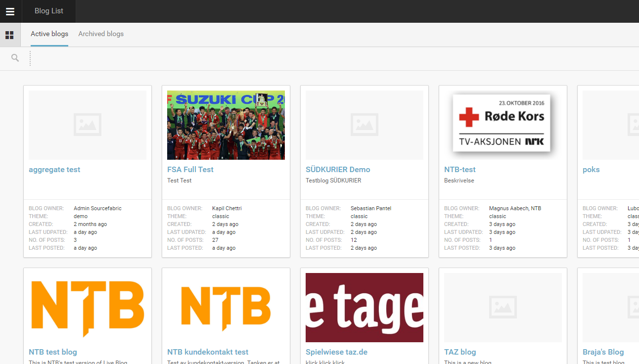Screen dimensions: 639x364
Task: Click 'Beskrivelse' description on NTB-test
Action: 459,181
